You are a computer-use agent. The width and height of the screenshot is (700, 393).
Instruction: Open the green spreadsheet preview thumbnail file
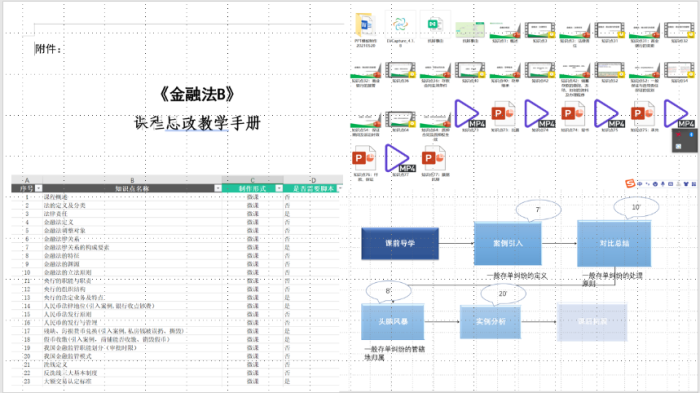pos(470,29)
